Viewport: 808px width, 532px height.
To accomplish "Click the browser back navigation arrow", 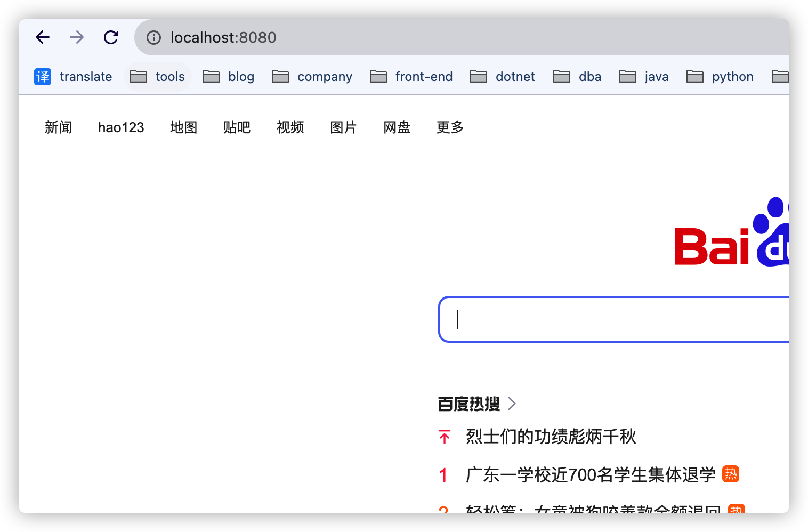I will pos(43,37).
